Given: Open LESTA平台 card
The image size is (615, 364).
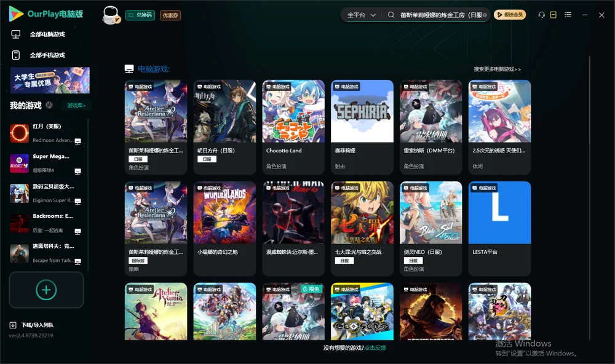Looking at the screenshot, I should 499,229.
